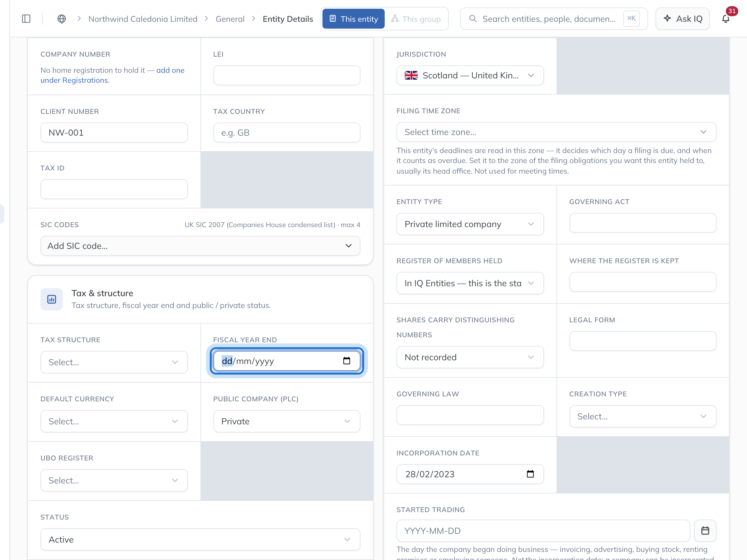Open Register of Members Held dropdown

[x=470, y=283]
